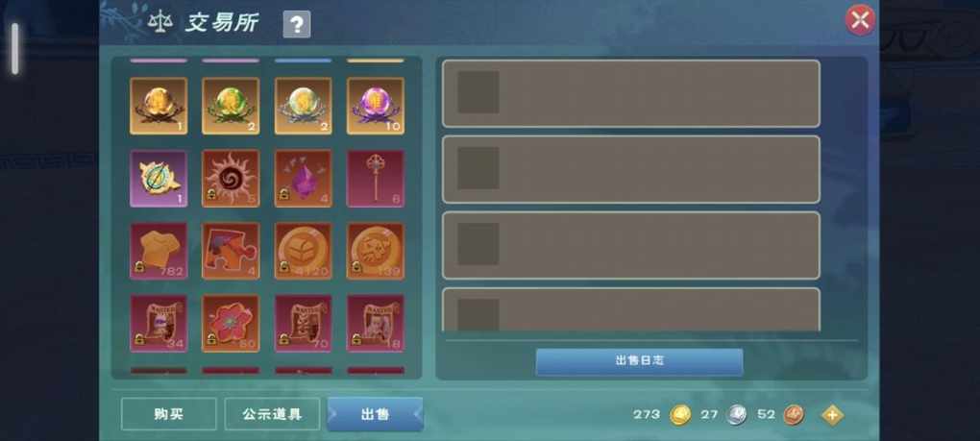This screenshot has width=980, height=441.
Task: Select the purple crystal item
Action: [x=303, y=178]
